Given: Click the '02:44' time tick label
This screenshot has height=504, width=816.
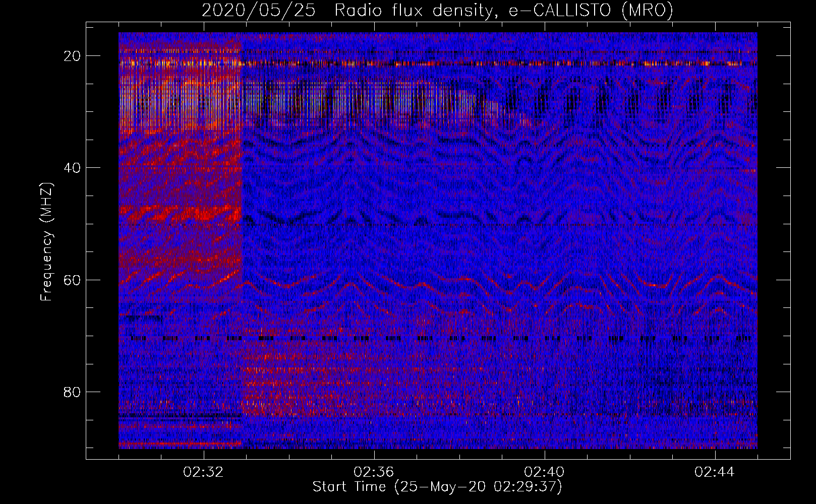Looking at the screenshot, I should pyautogui.click(x=715, y=472).
